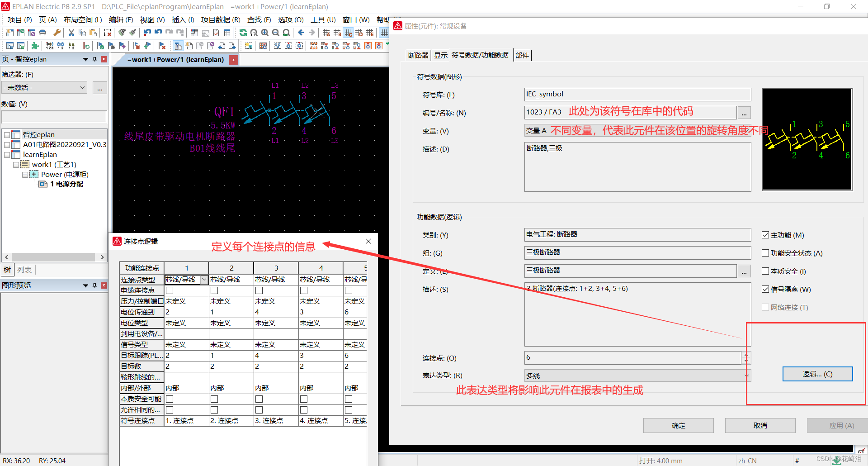This screenshot has height=466, width=868.
Task: Collapse the learnEplan tree node
Action: [x=7, y=154]
